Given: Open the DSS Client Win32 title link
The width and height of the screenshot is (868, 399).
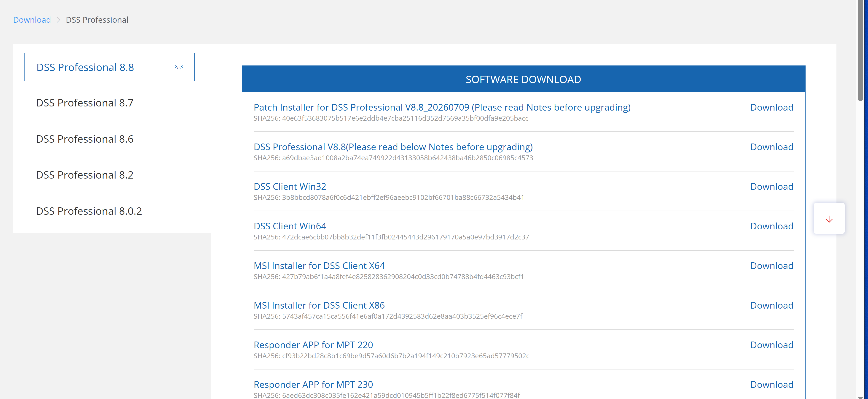Looking at the screenshot, I should click(x=290, y=187).
